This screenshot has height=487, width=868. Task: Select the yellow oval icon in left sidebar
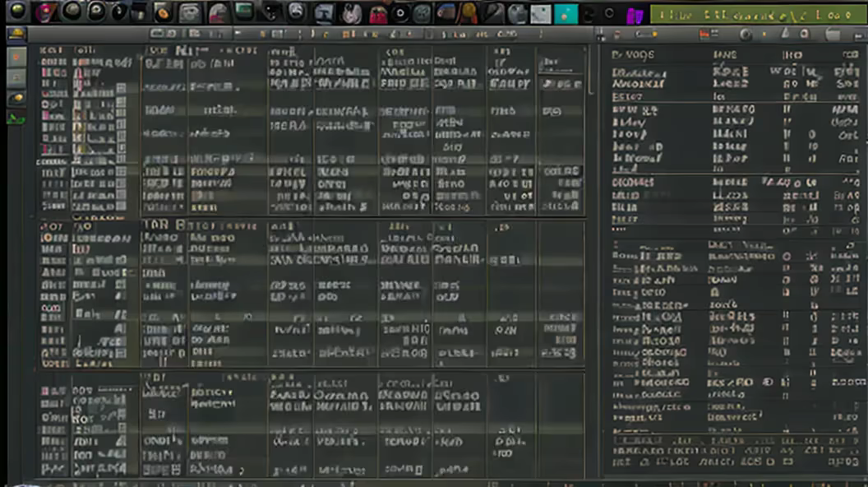16,99
